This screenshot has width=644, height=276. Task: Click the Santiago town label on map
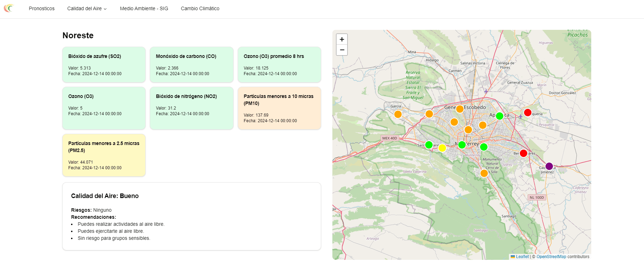pos(509,216)
